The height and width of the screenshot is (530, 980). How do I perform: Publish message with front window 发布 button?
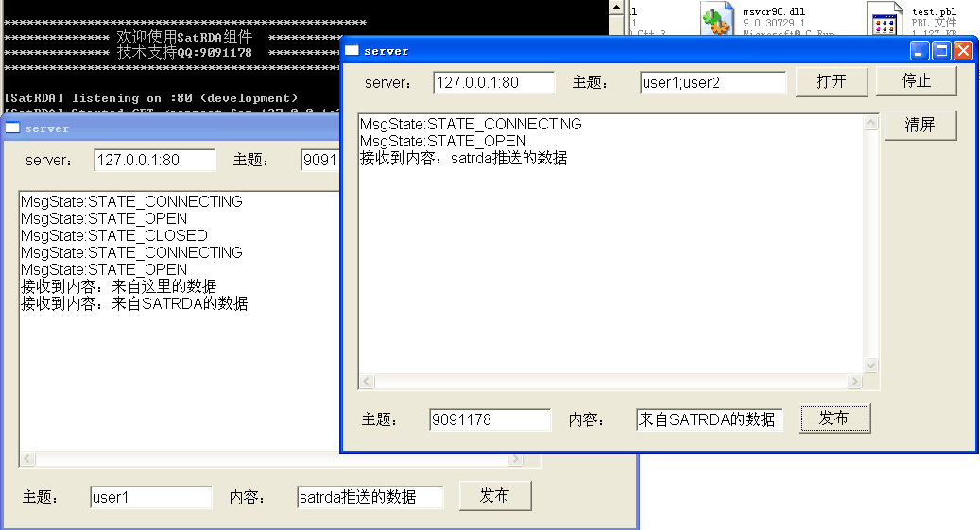click(834, 419)
